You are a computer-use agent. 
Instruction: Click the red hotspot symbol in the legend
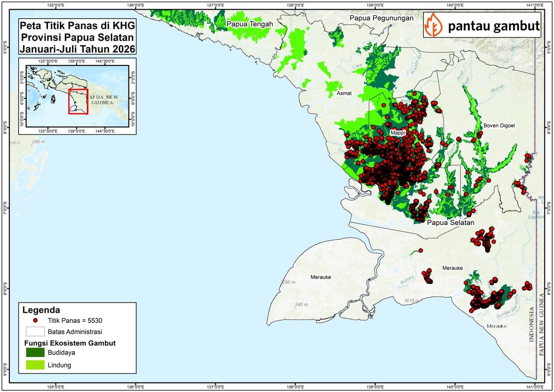[x=35, y=320]
